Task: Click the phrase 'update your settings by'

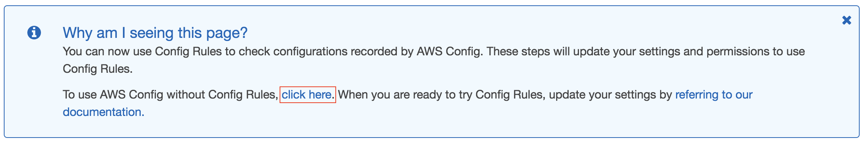Action: pos(610,94)
